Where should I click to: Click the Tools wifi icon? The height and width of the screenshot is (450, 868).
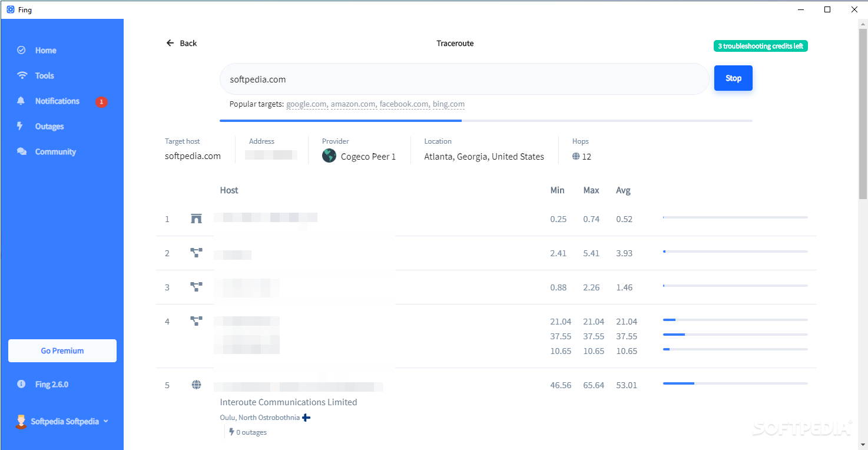tap(22, 75)
